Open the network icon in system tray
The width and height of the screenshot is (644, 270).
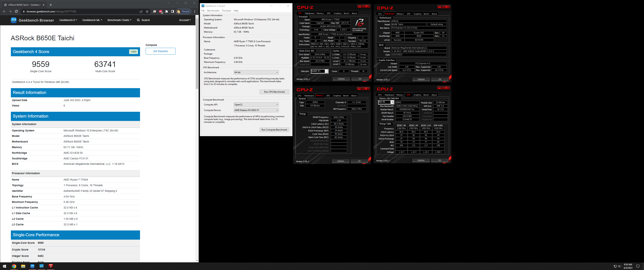click(x=615, y=266)
